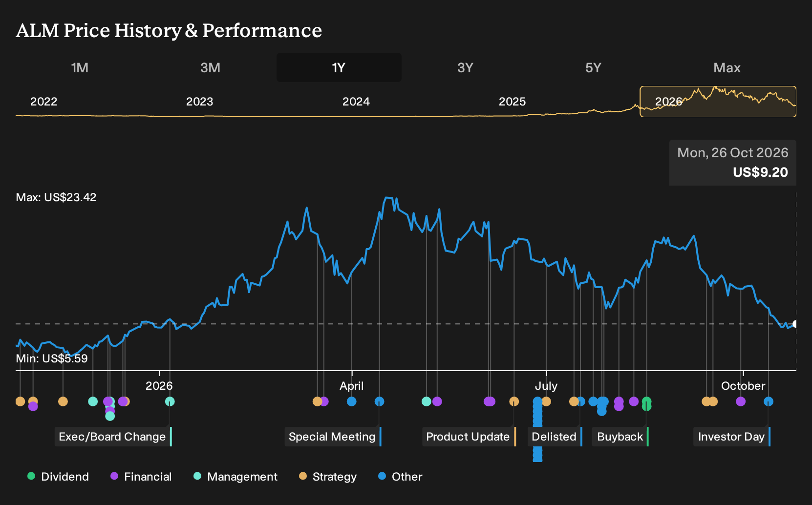Open the Special Meeting event label
This screenshot has width=812, height=505.
(333, 437)
